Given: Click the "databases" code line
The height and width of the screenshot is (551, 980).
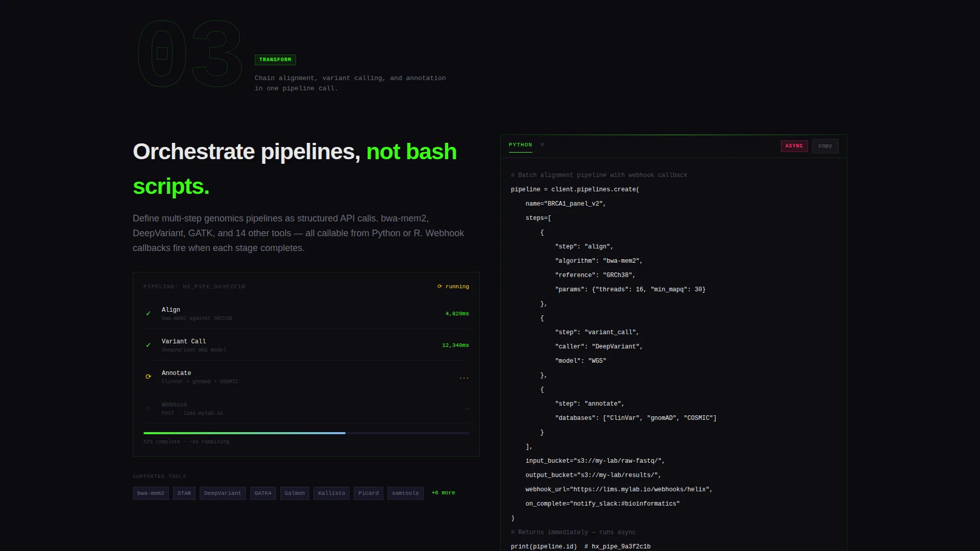Looking at the screenshot, I should (636, 418).
